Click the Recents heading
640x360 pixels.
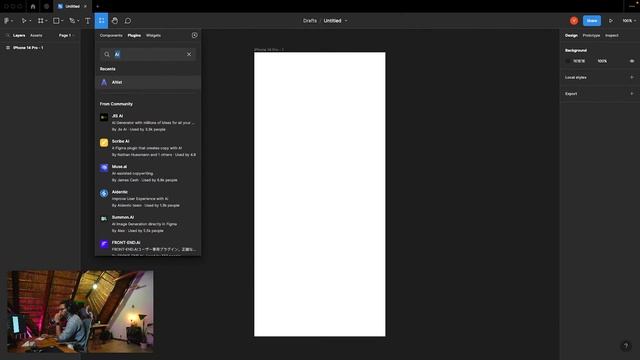[x=107, y=69]
